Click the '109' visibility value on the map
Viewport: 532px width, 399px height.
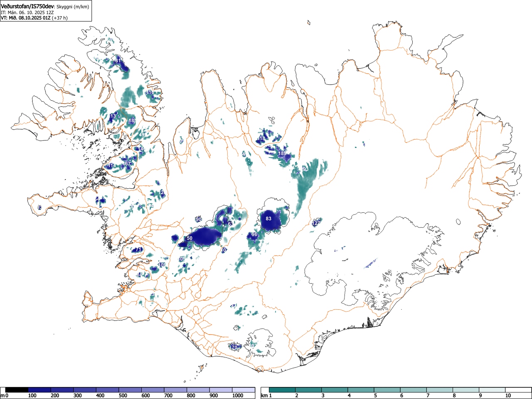pos(162,265)
